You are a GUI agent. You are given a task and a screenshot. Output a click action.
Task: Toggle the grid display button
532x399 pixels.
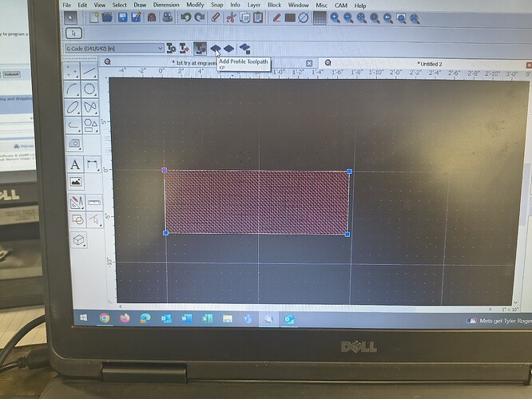pos(320,18)
